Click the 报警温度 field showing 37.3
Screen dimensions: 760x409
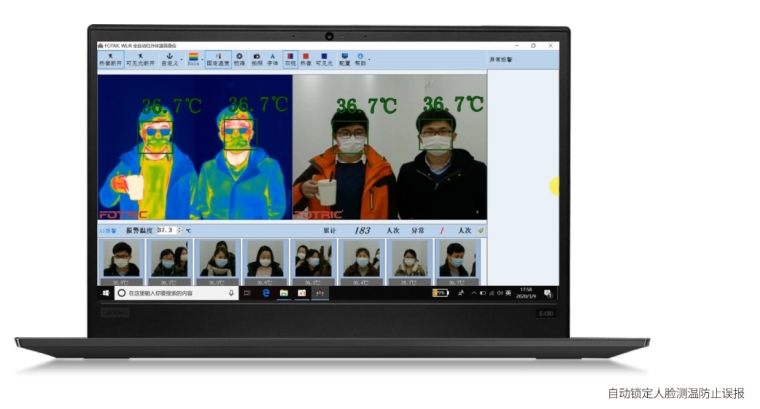(167, 230)
